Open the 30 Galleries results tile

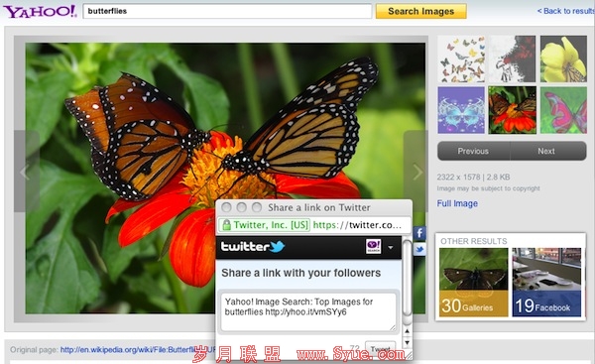473,282
